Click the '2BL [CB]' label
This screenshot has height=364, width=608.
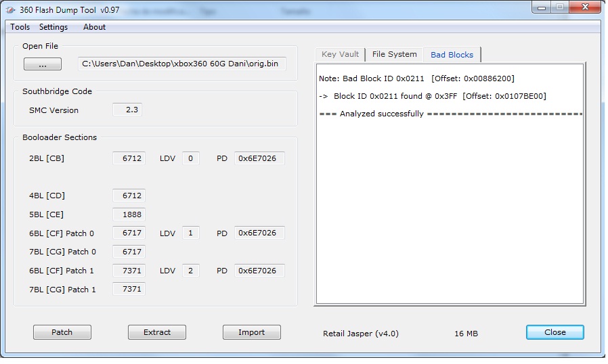47,158
